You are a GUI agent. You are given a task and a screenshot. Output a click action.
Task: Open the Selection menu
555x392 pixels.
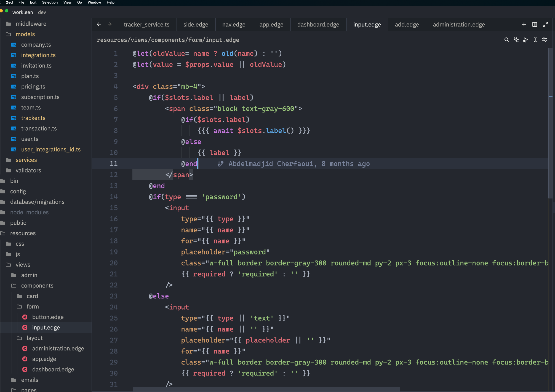tap(50, 2)
